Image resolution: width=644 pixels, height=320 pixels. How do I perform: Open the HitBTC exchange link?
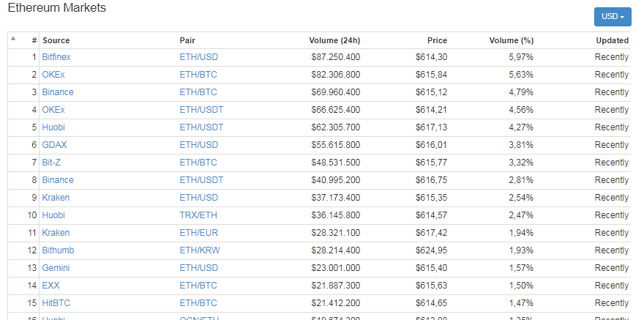pos(56,303)
